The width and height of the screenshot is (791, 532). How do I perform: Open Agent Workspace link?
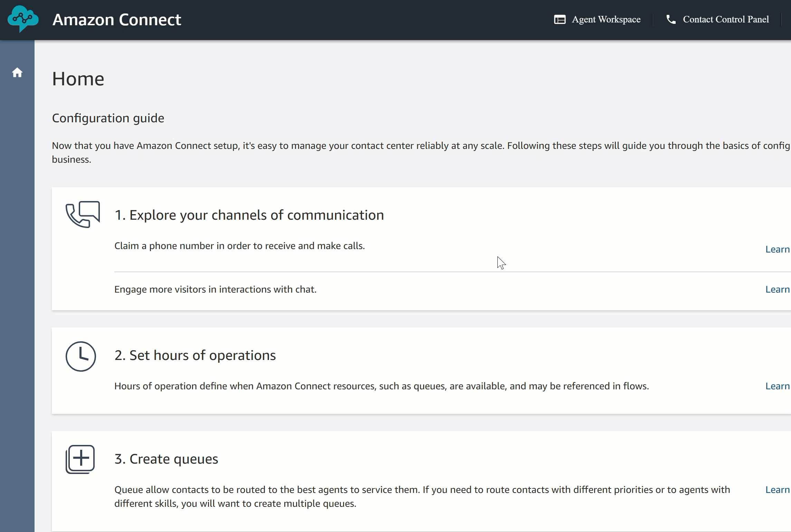click(x=606, y=19)
